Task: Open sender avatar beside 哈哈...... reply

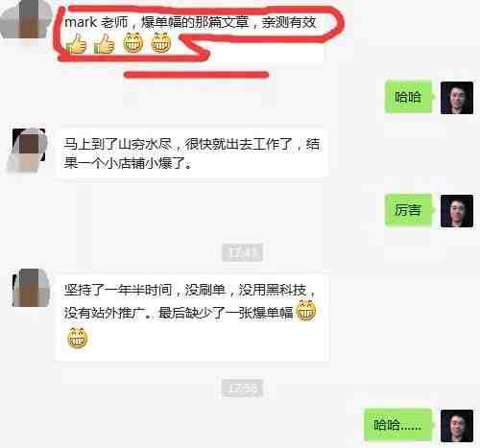Action: click(x=457, y=426)
